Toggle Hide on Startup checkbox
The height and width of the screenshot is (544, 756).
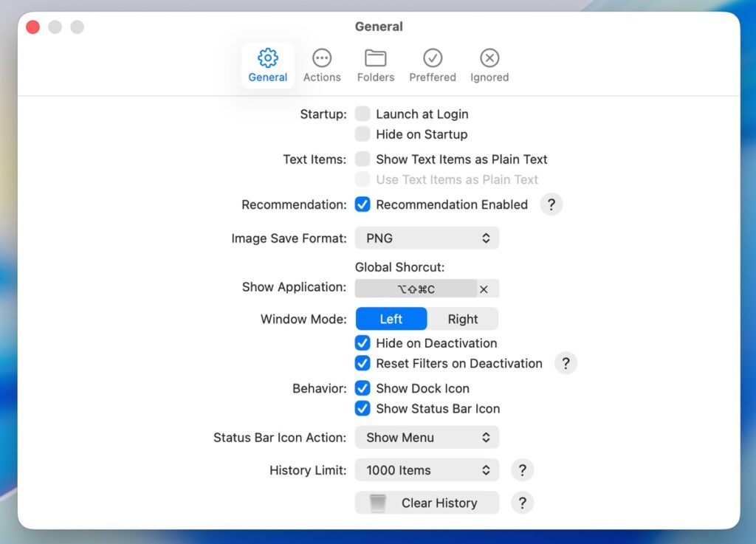pos(362,134)
